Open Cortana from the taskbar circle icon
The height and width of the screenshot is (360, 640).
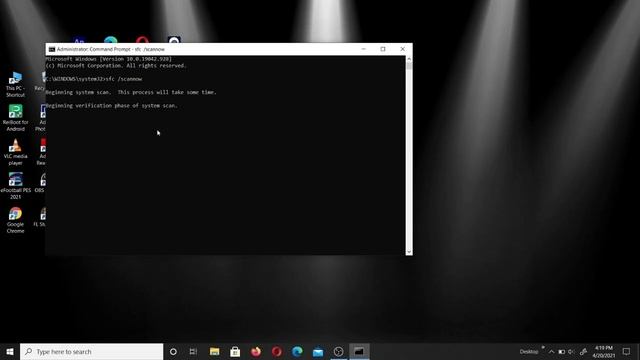(173, 351)
